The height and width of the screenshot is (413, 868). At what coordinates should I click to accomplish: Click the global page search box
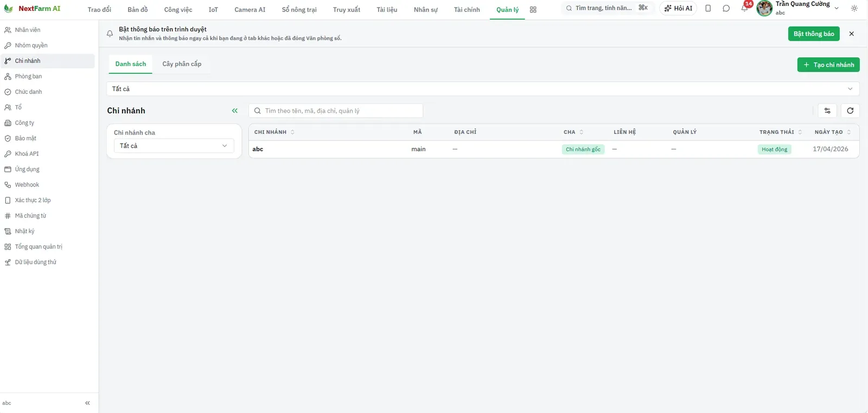tap(607, 8)
